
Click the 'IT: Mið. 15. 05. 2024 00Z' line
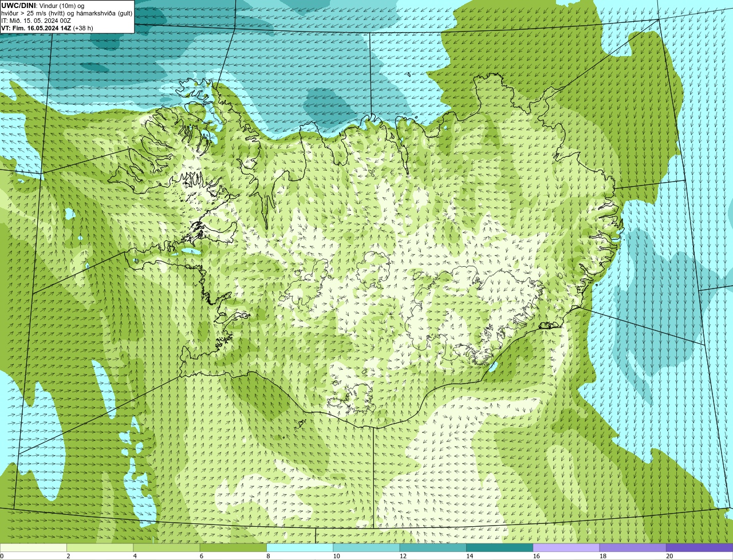coord(36,20)
